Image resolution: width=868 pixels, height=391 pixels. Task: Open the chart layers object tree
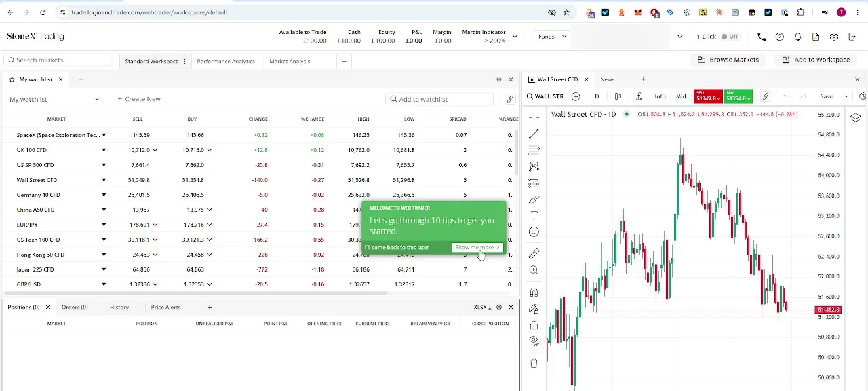point(856,117)
